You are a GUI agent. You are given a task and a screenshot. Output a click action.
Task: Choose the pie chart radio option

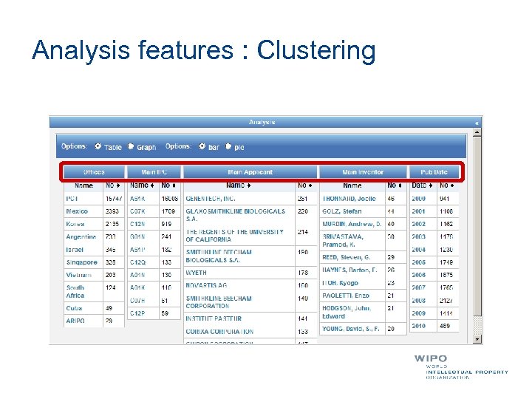click(228, 146)
